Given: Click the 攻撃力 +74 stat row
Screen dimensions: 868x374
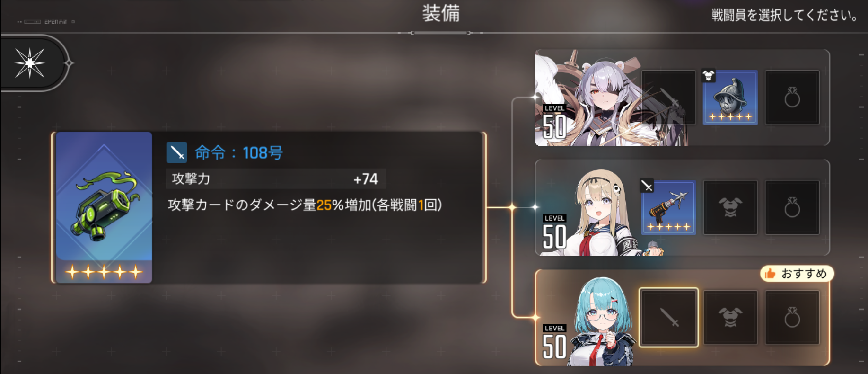Looking at the screenshot, I should click(275, 179).
